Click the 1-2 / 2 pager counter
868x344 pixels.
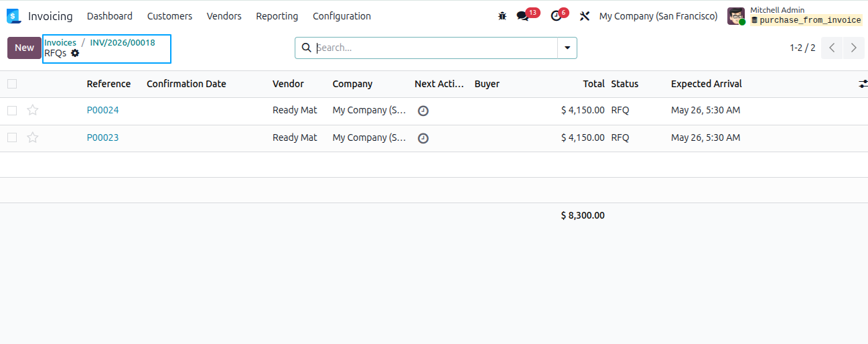tap(803, 48)
